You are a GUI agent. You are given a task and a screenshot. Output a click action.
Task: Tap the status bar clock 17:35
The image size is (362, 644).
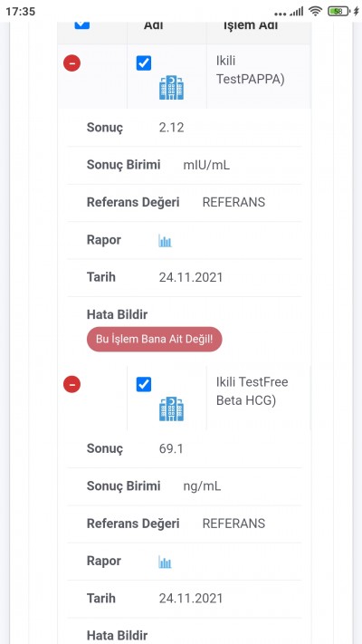coord(21,11)
